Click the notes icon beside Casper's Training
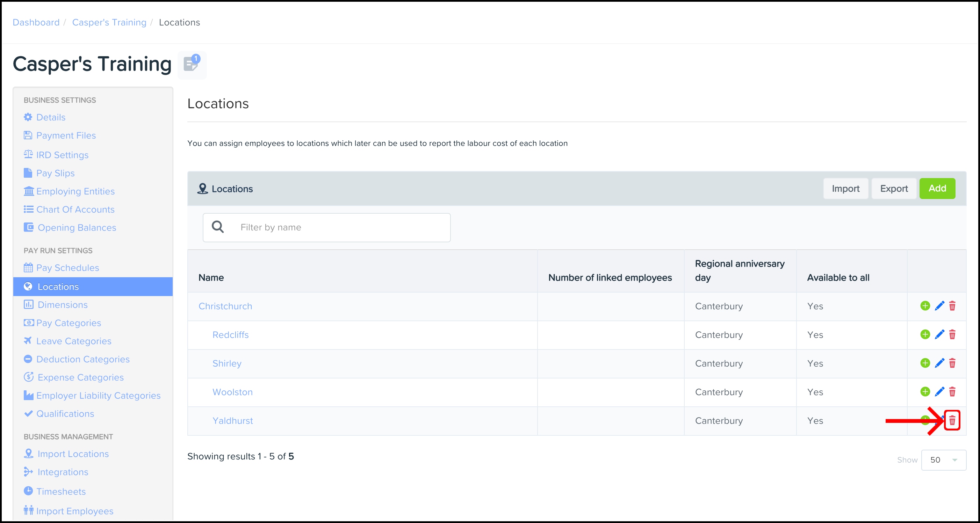980x523 pixels. (192, 64)
